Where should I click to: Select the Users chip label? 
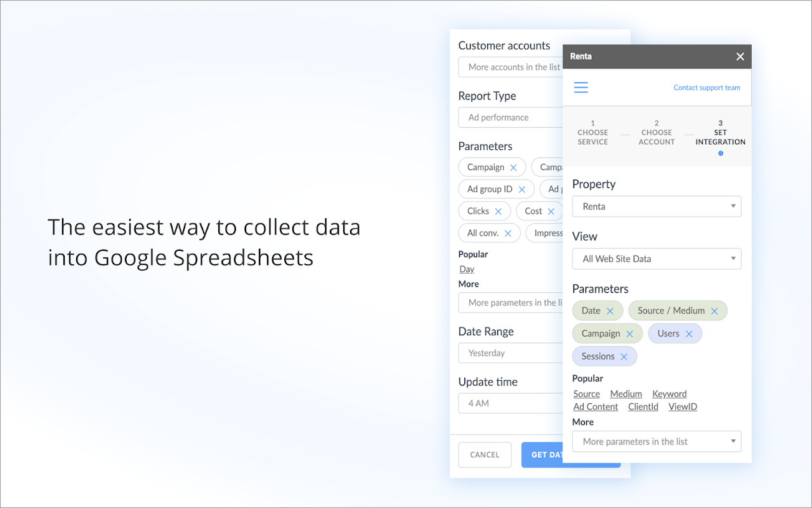(668, 333)
